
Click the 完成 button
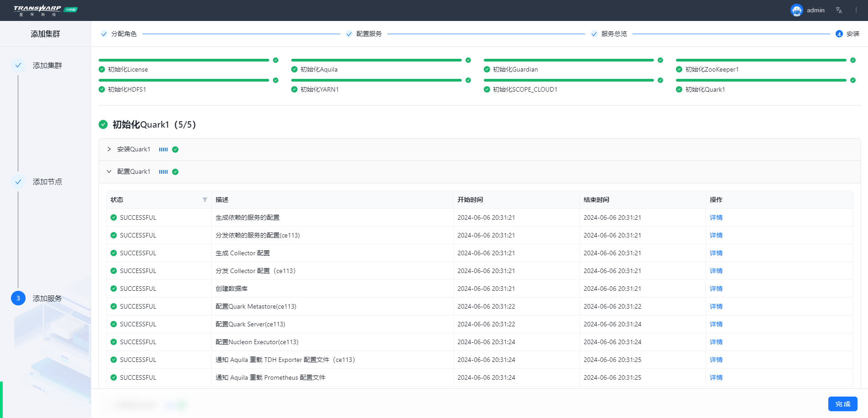point(842,404)
